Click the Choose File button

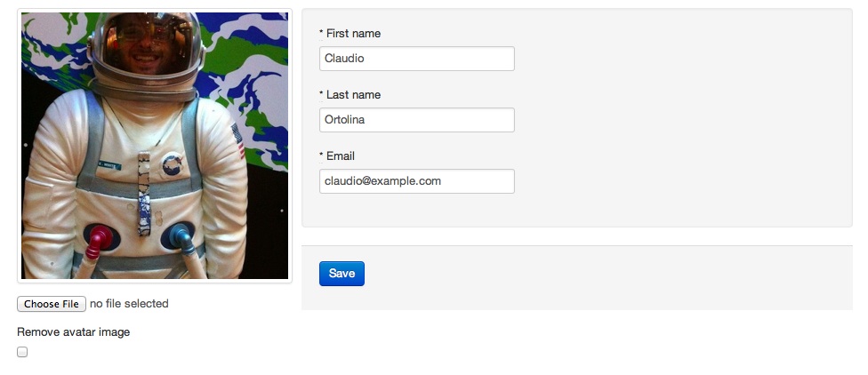52,304
